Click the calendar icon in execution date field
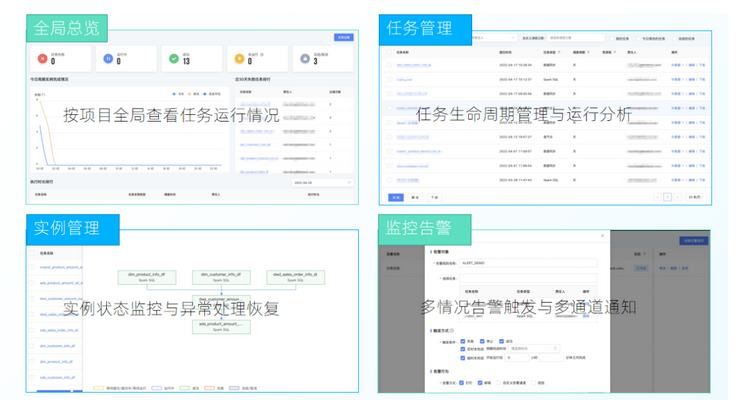This screenshot has height=416, width=742. (x=347, y=183)
